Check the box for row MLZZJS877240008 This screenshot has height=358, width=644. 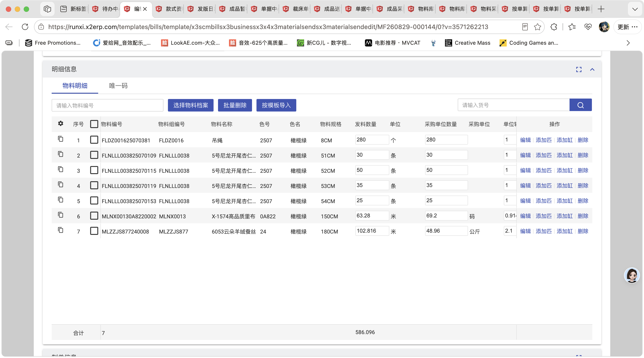[x=94, y=231]
